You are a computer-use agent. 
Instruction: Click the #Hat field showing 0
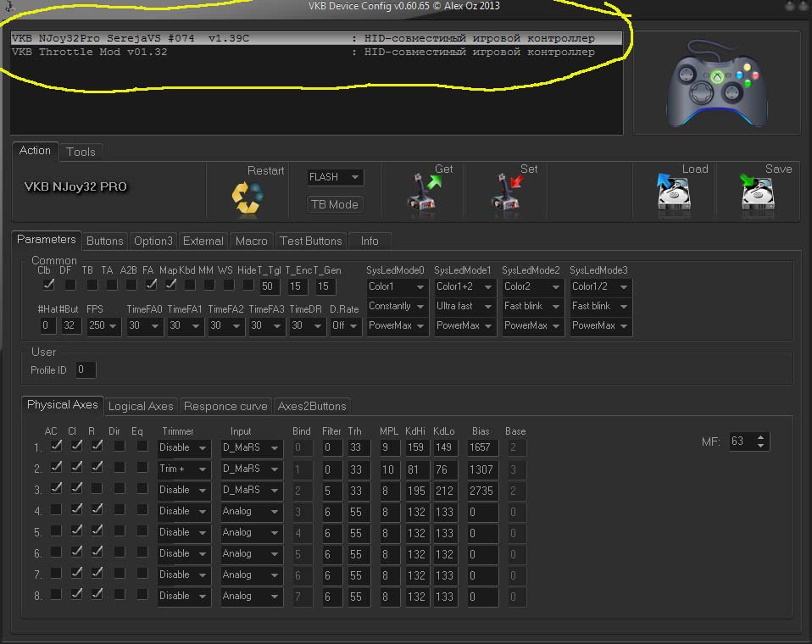47,325
